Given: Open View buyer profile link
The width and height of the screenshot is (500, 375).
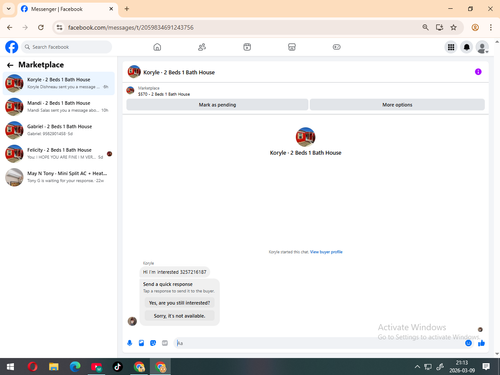Looking at the screenshot, I should [x=326, y=252].
